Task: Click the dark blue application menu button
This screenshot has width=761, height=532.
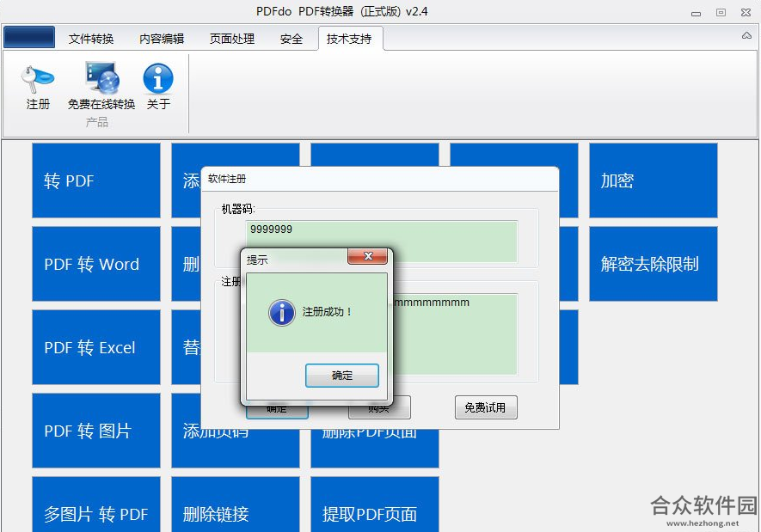Action: 29,37
